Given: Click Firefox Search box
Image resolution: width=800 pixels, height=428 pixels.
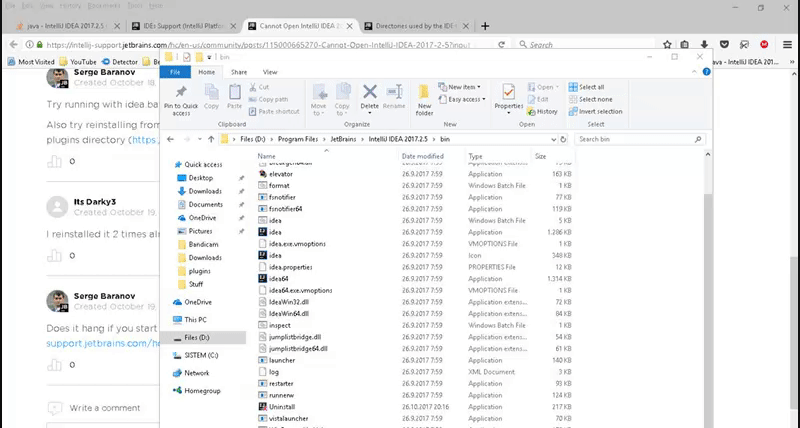Looking at the screenshot, I should point(584,45).
